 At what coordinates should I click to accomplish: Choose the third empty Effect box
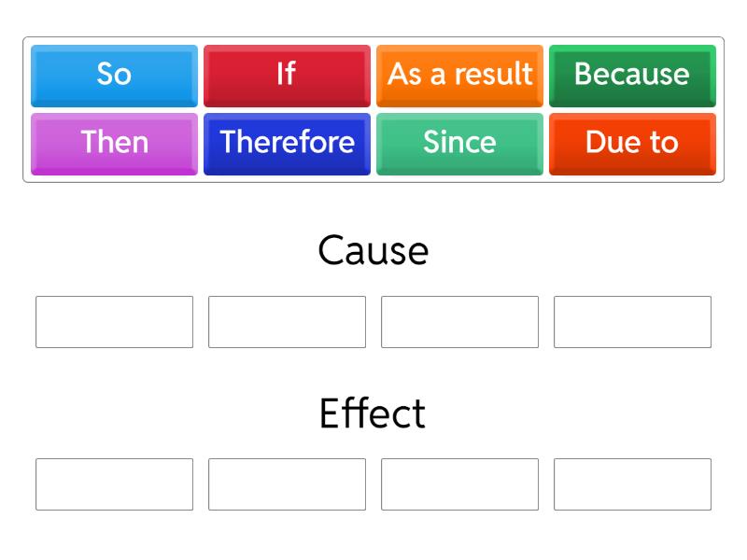point(459,484)
